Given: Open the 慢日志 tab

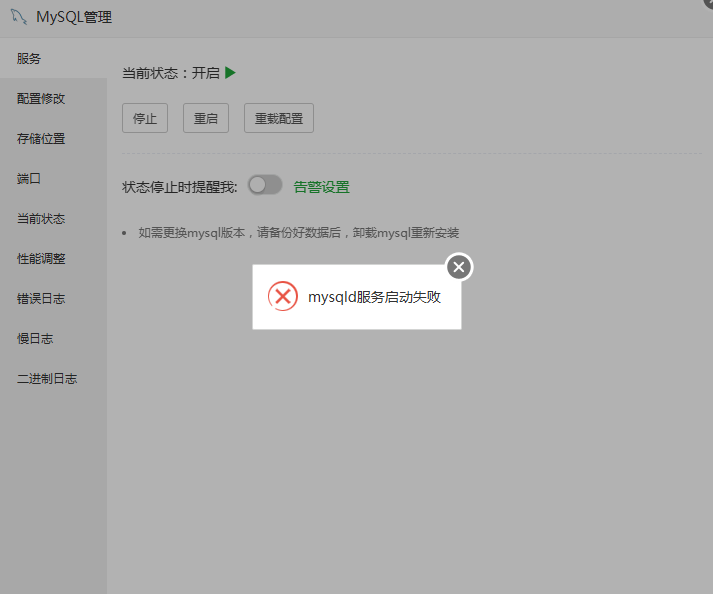Looking at the screenshot, I should point(53,339).
